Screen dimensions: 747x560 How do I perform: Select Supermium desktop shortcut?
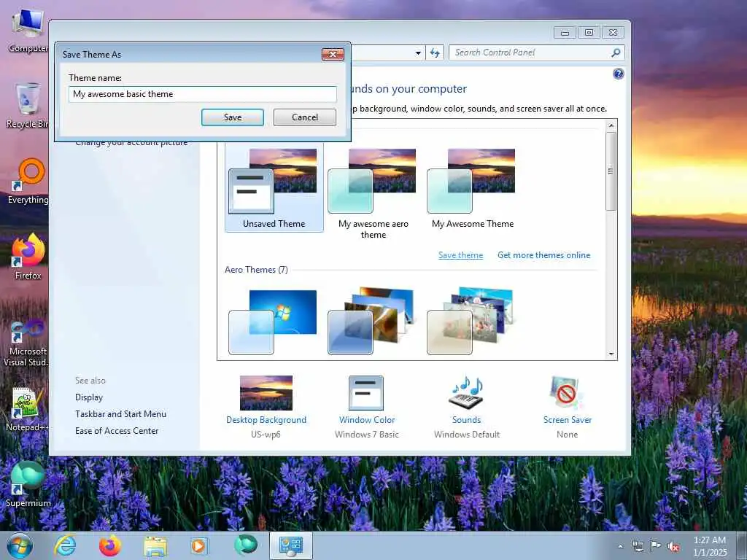pyautogui.click(x=28, y=484)
